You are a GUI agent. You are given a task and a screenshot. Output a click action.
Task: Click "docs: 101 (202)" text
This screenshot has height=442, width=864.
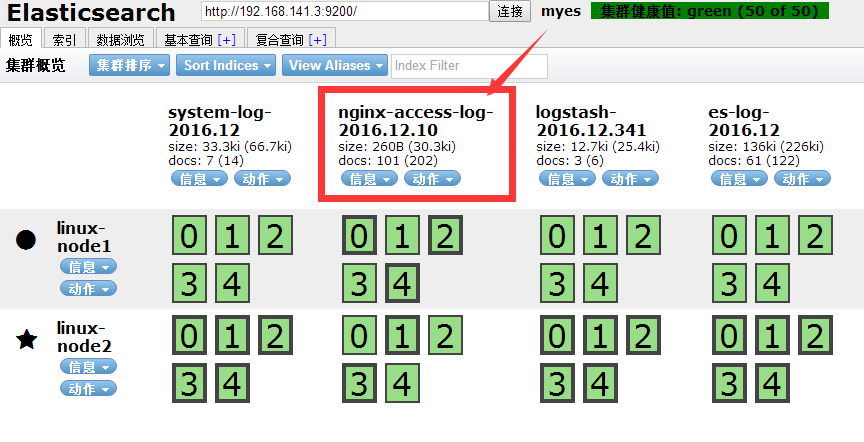pos(388,160)
